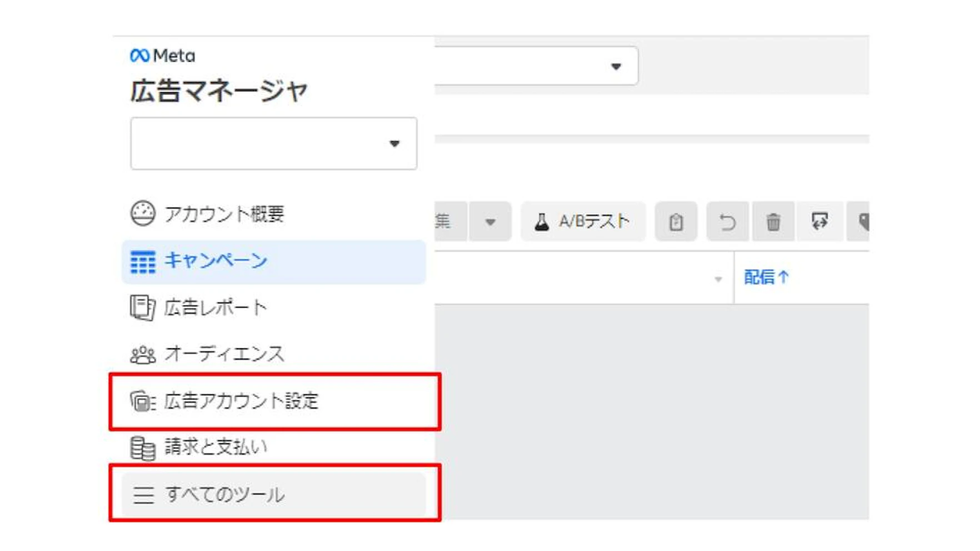Open アカウント概要 in the sidebar
980x551 pixels.
click(x=273, y=214)
